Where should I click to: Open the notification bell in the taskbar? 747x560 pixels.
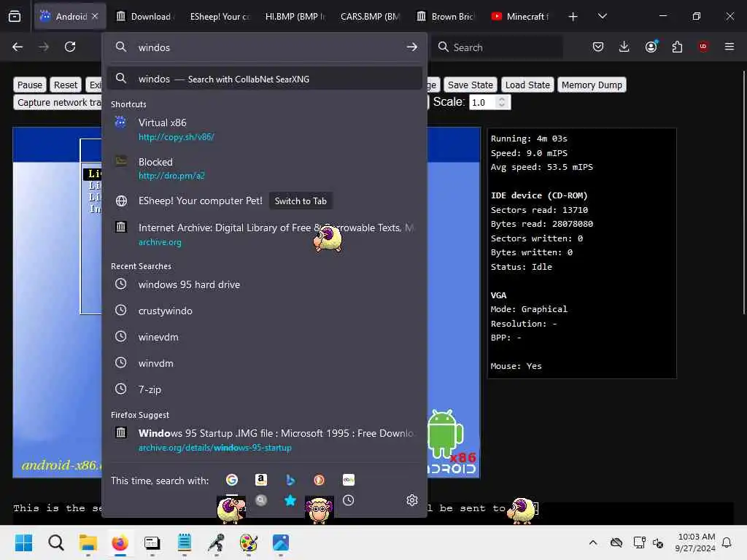coord(727,542)
